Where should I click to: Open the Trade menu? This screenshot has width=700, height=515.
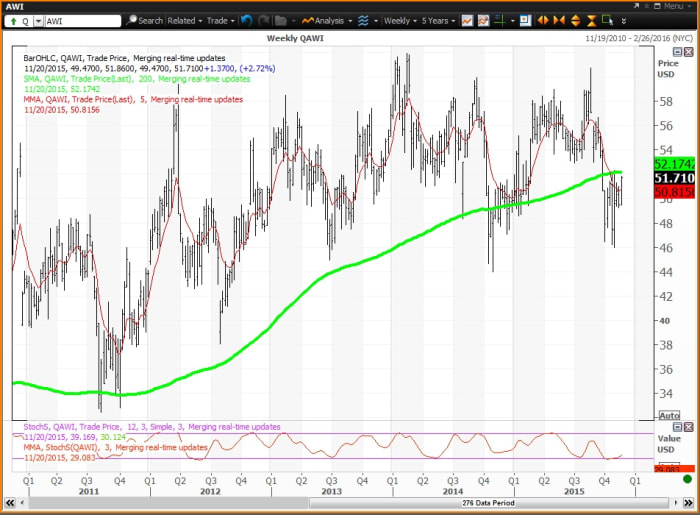point(218,20)
